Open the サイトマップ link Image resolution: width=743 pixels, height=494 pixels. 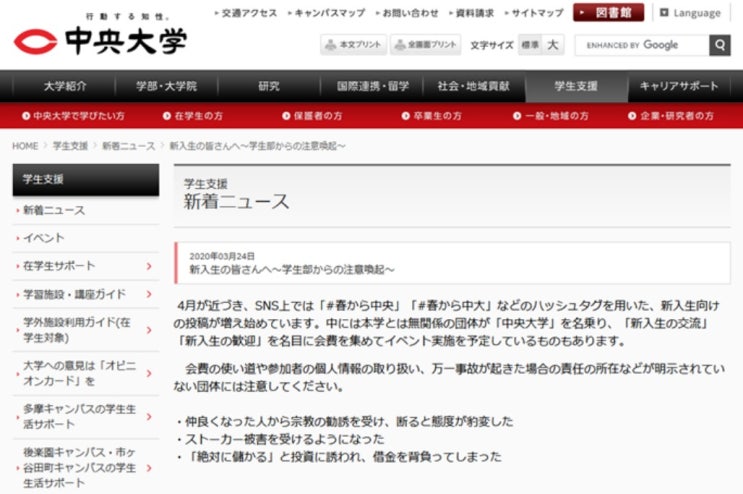tap(535, 13)
